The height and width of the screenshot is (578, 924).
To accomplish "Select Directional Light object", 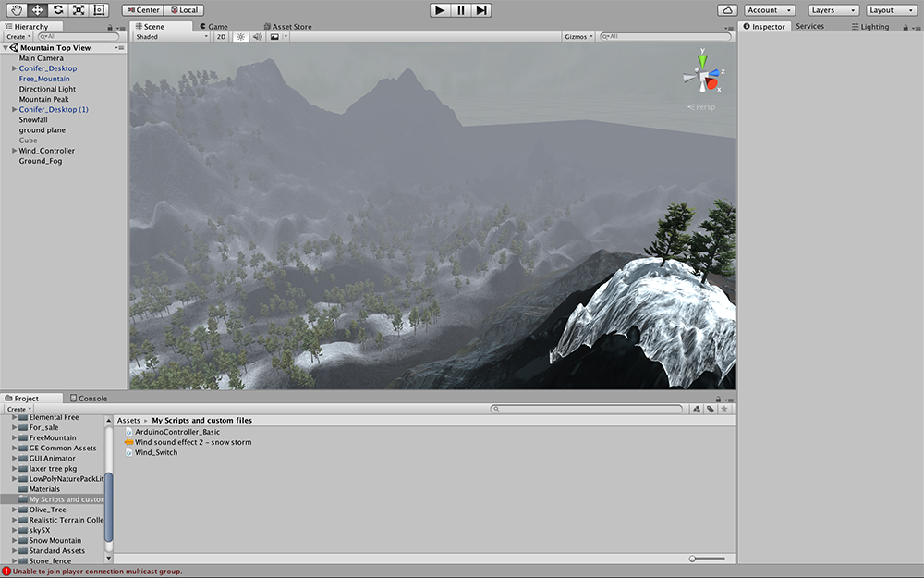I will point(47,89).
